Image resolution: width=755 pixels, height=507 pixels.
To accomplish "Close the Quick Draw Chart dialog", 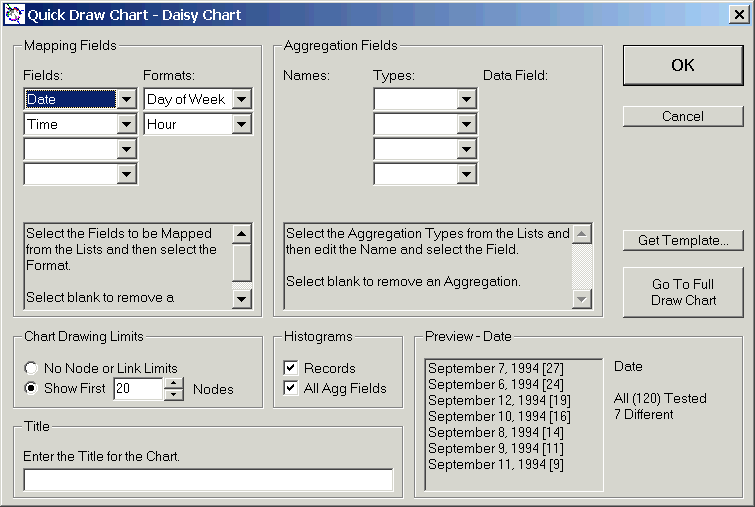I will (738, 15).
